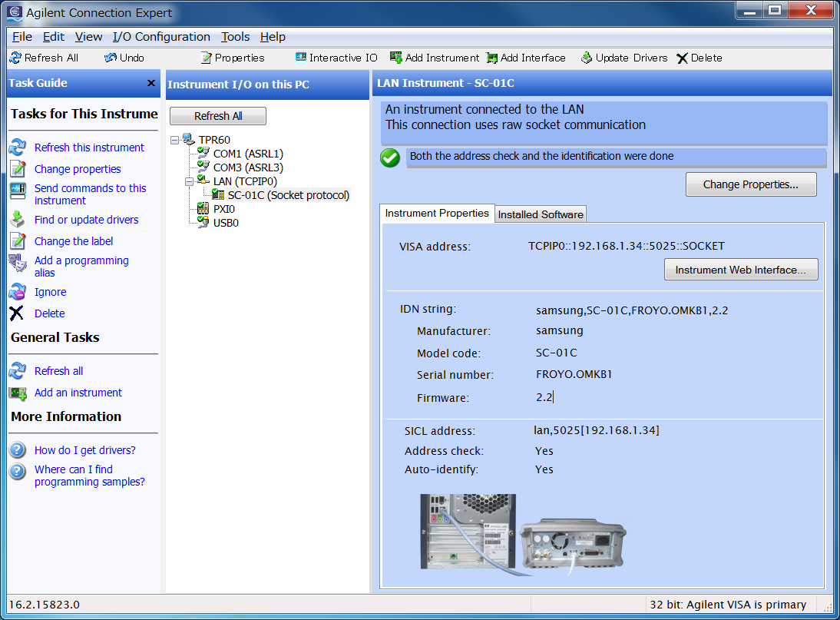This screenshot has height=620, width=840.
Task: Click the Add Instrument toolbar icon
Action: point(396,58)
